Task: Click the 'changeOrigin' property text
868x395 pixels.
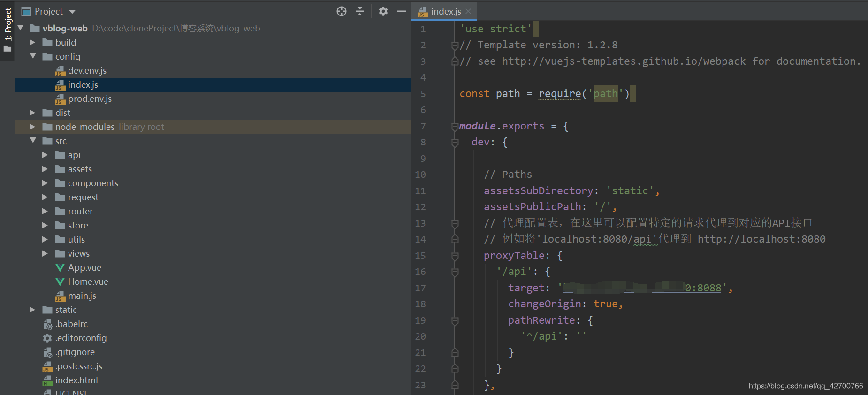Action: (545, 304)
